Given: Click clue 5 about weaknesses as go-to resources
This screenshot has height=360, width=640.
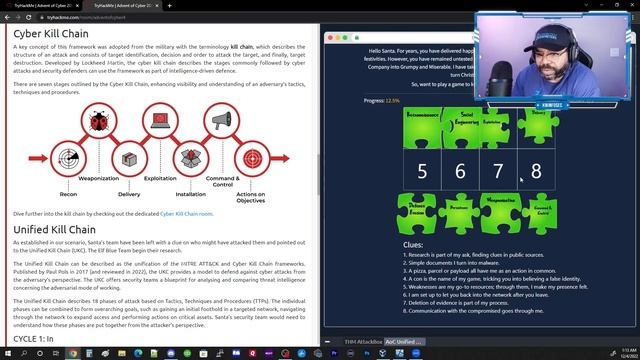Looking at the screenshot, I should click(495, 287).
